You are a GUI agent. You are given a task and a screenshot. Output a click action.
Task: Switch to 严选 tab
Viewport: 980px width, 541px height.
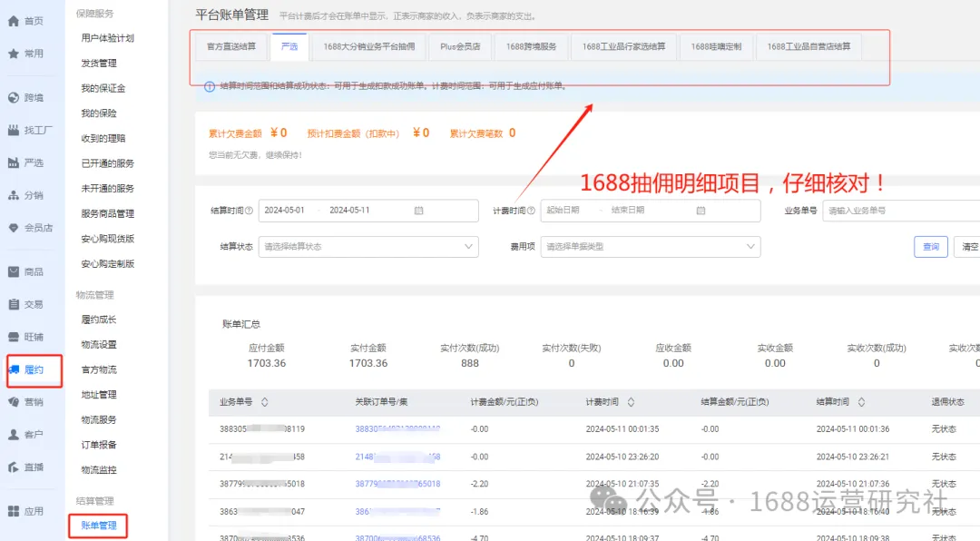click(289, 47)
